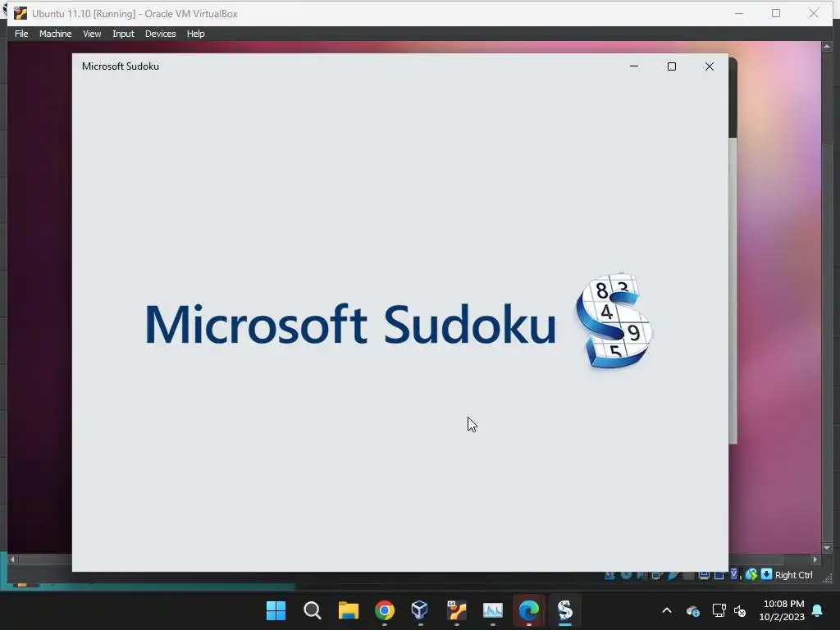Open VirtualBox Manager cube icon in taskbar

(x=420, y=610)
